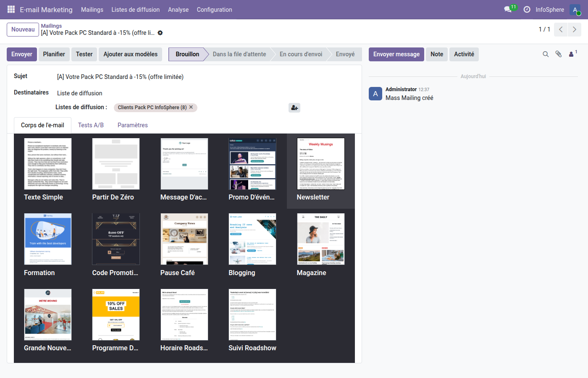Remove the Clients Pack PC InfoSphere tag
588x378 pixels.
[191, 107]
